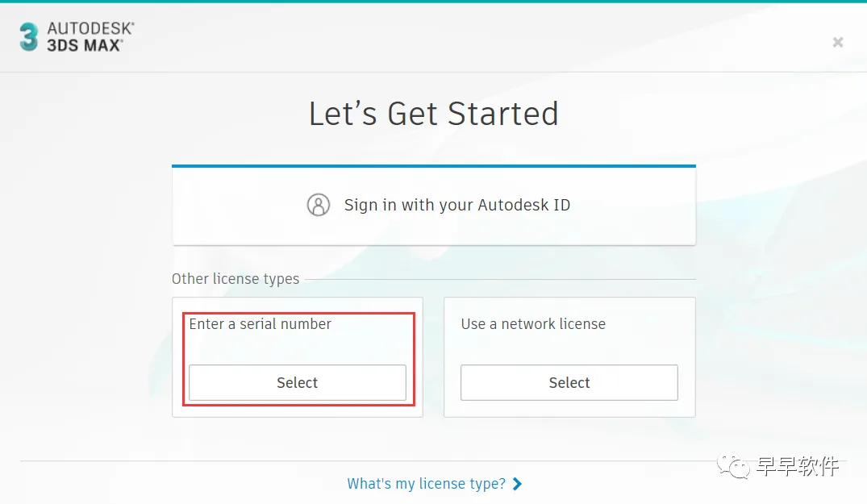Click empty space below the serial number label
Viewport: 867px width, 504px height.
(x=298, y=348)
